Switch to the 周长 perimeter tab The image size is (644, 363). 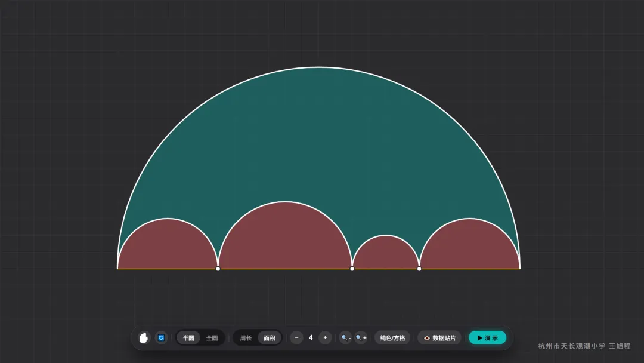pyautogui.click(x=246, y=337)
